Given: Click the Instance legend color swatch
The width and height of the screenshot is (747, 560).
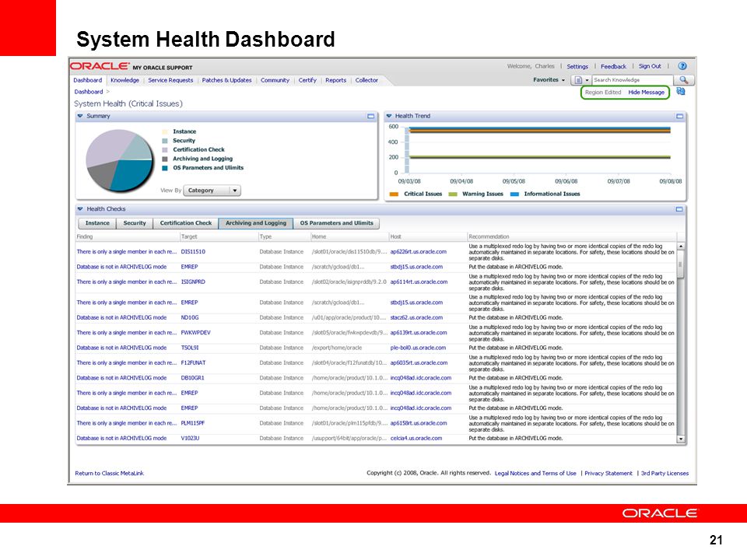Looking at the screenshot, I should pyautogui.click(x=165, y=132).
